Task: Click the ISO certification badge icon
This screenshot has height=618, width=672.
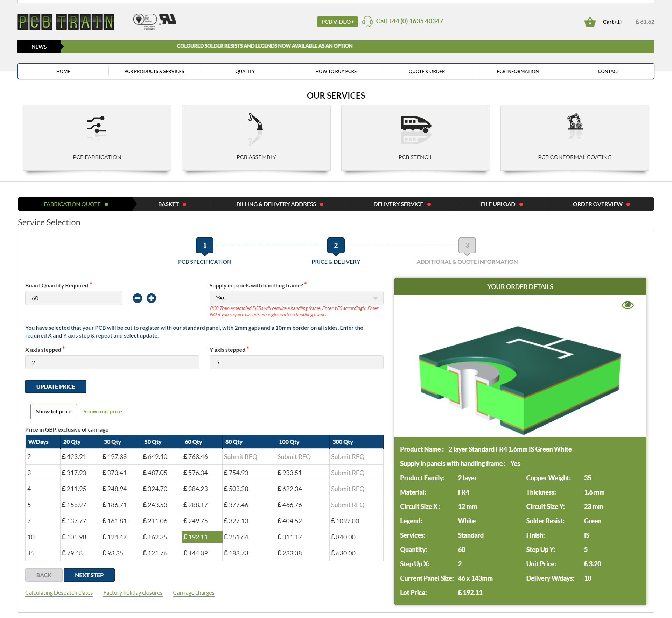Action: [145, 21]
